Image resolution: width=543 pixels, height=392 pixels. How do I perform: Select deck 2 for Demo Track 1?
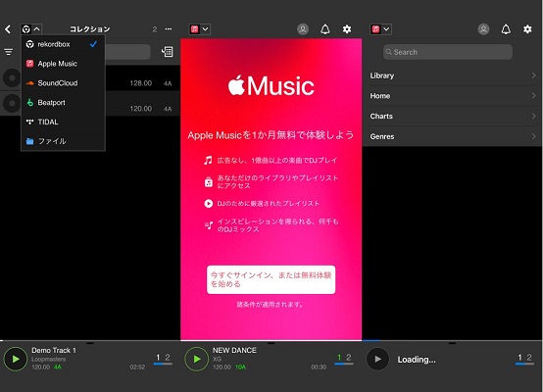click(x=168, y=358)
